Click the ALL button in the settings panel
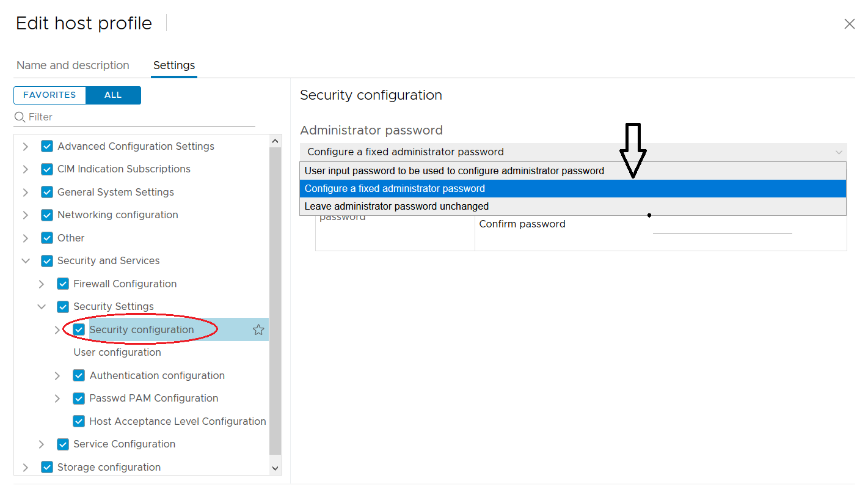 [x=112, y=95]
